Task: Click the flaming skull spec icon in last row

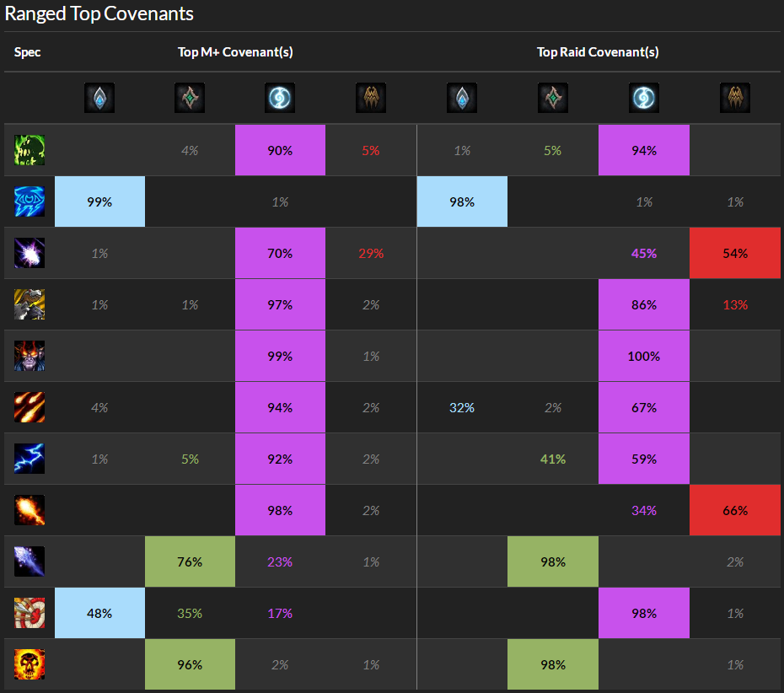Action: click(30, 664)
